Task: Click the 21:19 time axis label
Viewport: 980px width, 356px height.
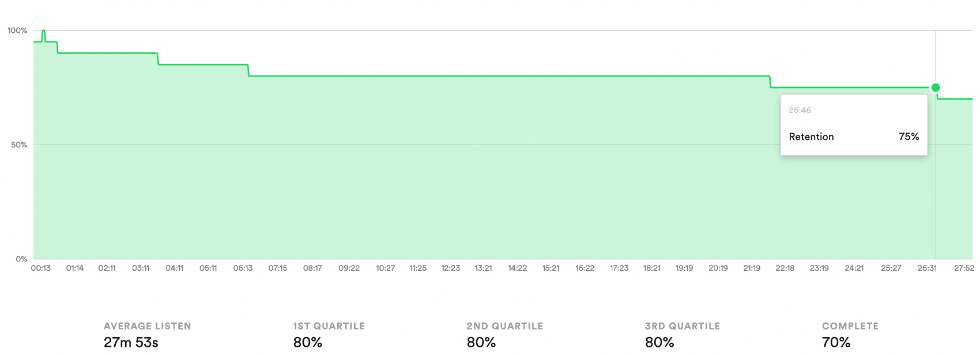Action: 752,268
